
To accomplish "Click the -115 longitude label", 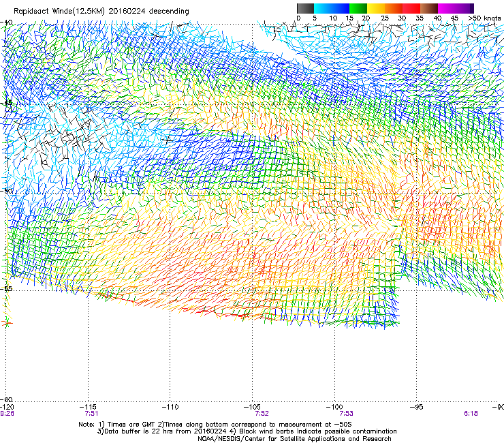I will (x=88, y=407).
